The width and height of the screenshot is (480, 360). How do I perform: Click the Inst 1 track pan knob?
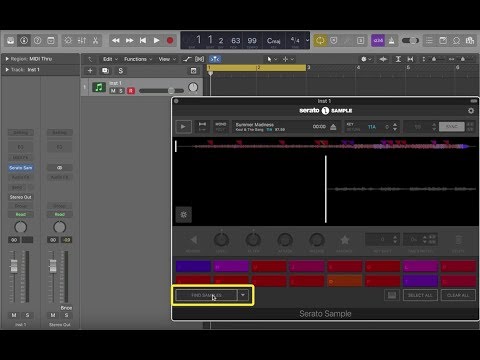(x=193, y=87)
